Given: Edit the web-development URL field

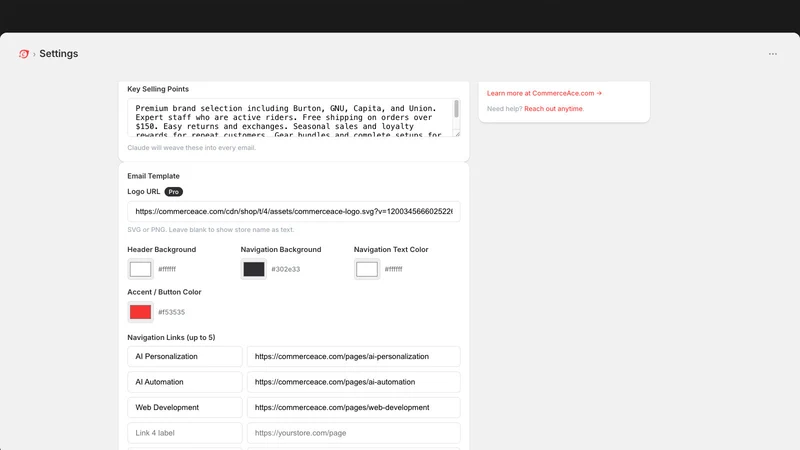Looking at the screenshot, I should click(354, 408).
